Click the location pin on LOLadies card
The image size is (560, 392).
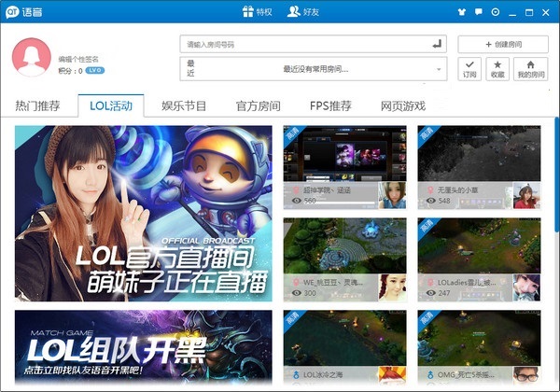[x=430, y=283]
